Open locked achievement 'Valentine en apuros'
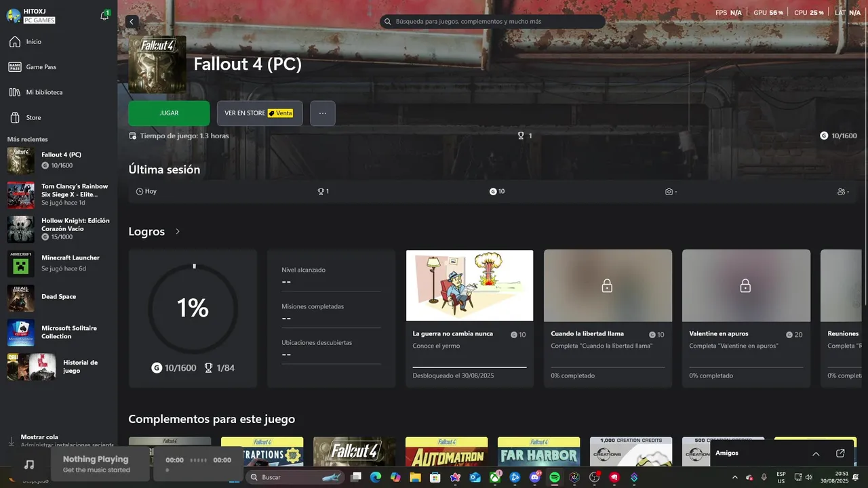Screen dimensions: 868x488 [746, 319]
